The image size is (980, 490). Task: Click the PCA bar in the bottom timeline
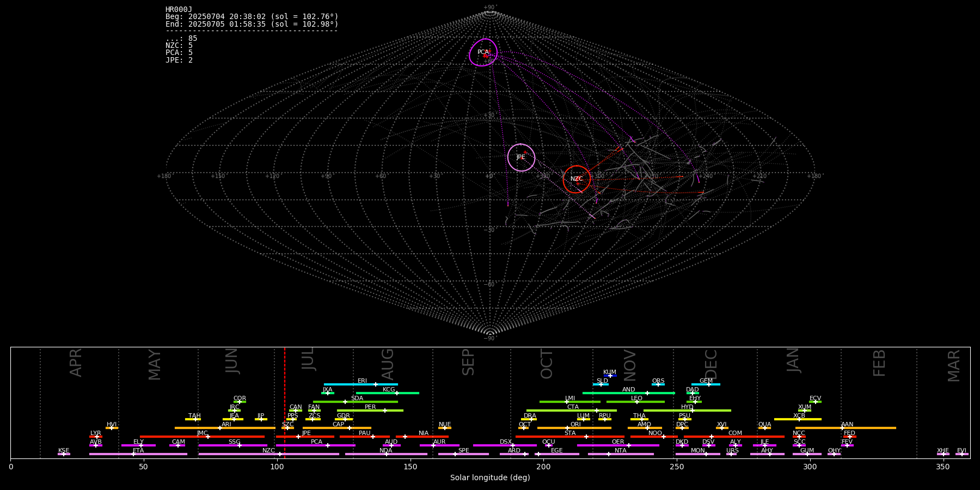pos(316,445)
